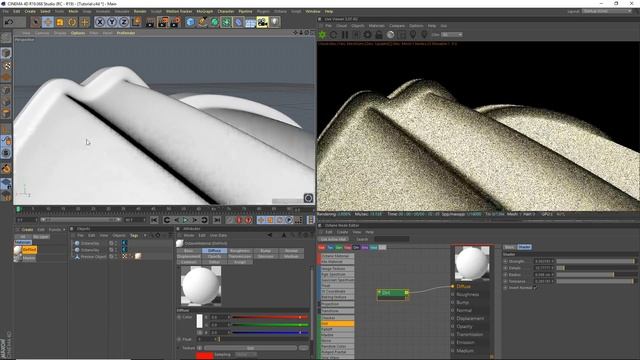Open node editor Create menu
Viewport: 640px width, 360px height.
point(342,232)
